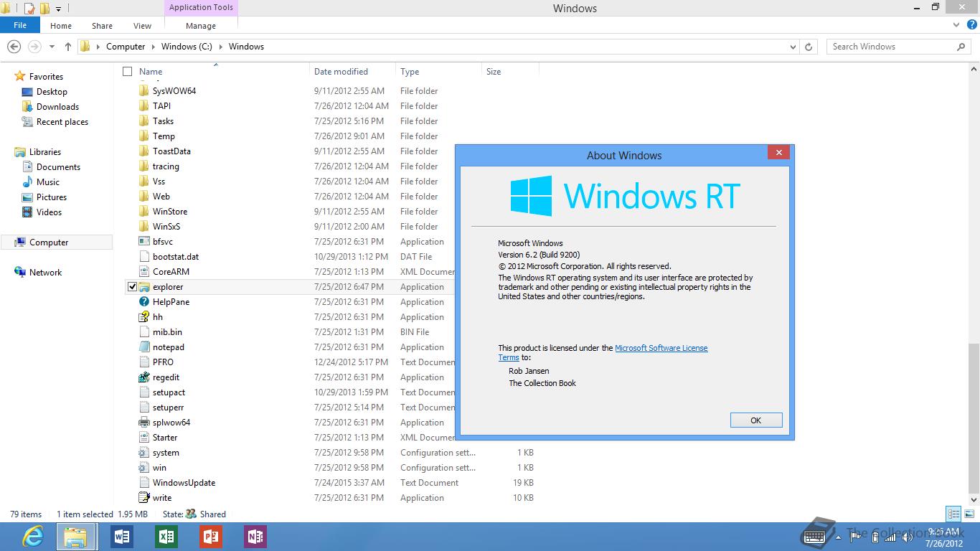This screenshot has height=551, width=980.
Task: Select the HelpPane application icon
Action: (x=144, y=302)
